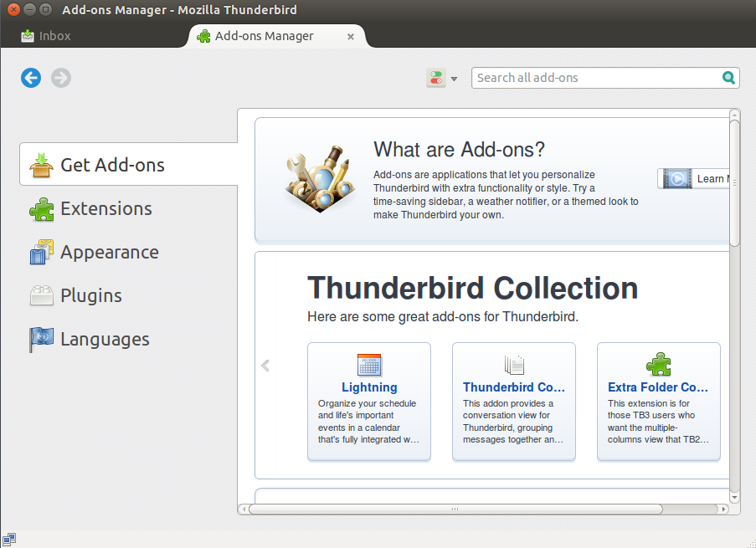Click 'Here are some great add-ons' text
Image resolution: width=756 pixels, height=548 pixels.
pos(443,316)
